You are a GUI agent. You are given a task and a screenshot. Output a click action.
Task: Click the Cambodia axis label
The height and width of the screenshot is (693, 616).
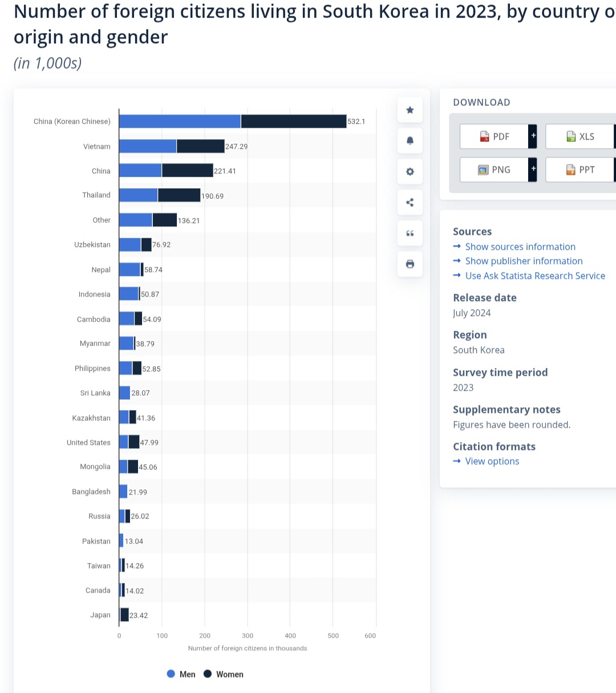click(x=94, y=319)
